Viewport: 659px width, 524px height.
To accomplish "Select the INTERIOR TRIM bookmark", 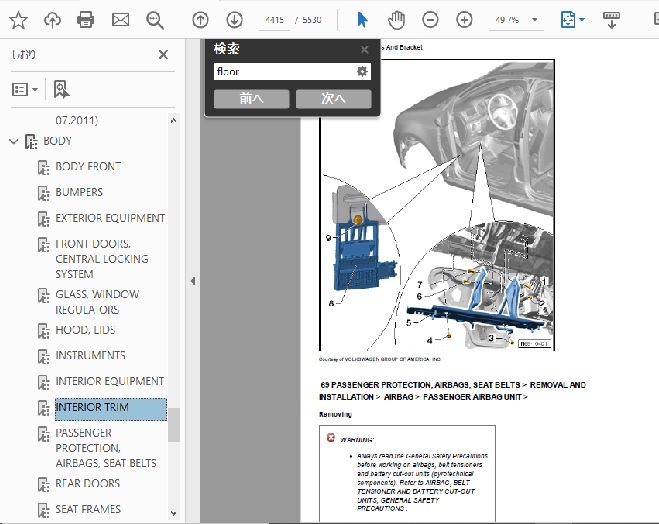I will click(111, 409).
